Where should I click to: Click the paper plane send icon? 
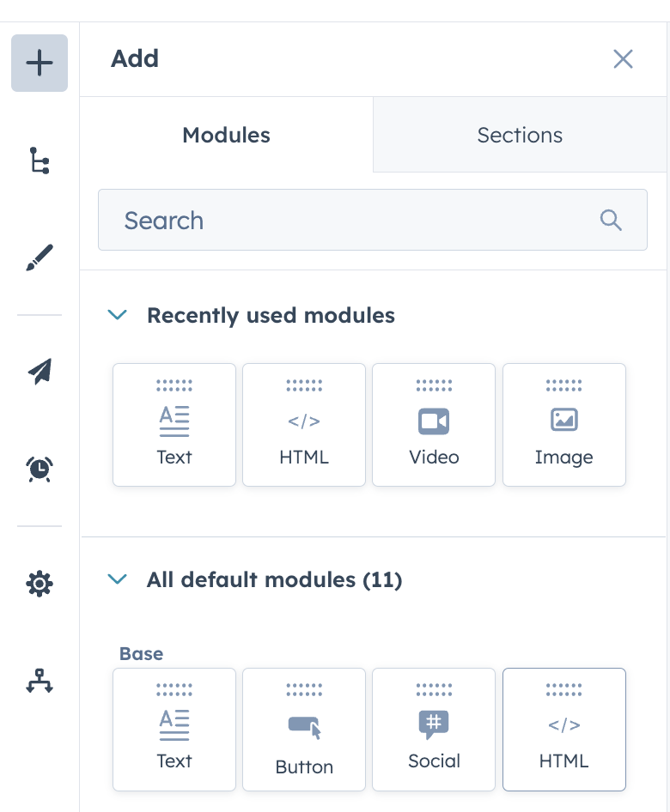click(40, 370)
